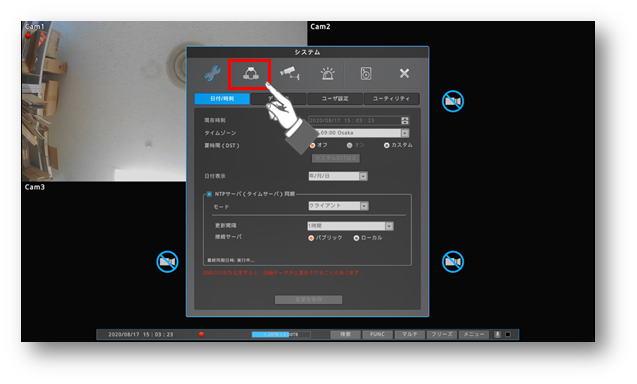
Task: Open the system wrench settings icon
Action: point(212,74)
